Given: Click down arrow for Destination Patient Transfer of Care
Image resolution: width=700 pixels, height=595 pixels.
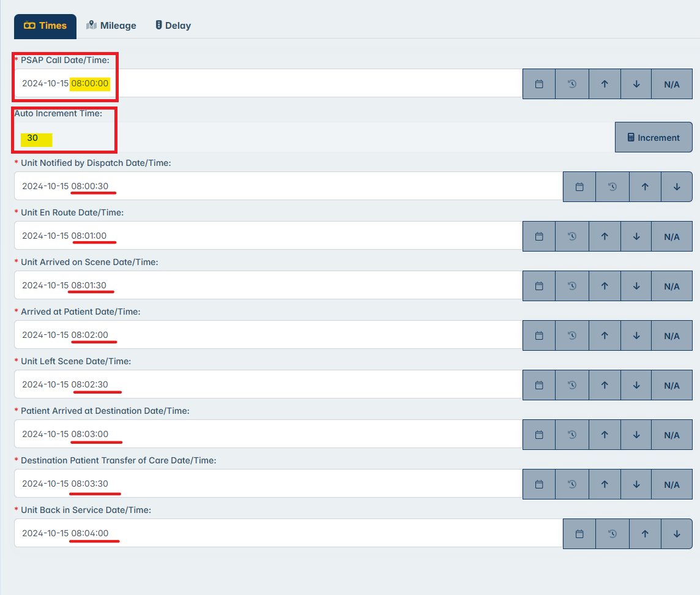Looking at the screenshot, I should click(x=636, y=484).
